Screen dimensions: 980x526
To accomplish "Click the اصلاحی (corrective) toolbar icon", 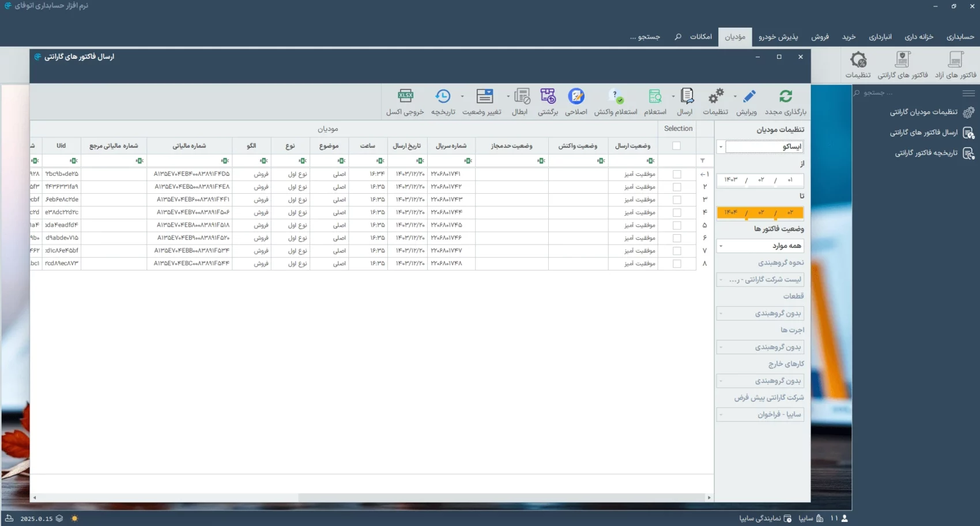I will coord(576,96).
